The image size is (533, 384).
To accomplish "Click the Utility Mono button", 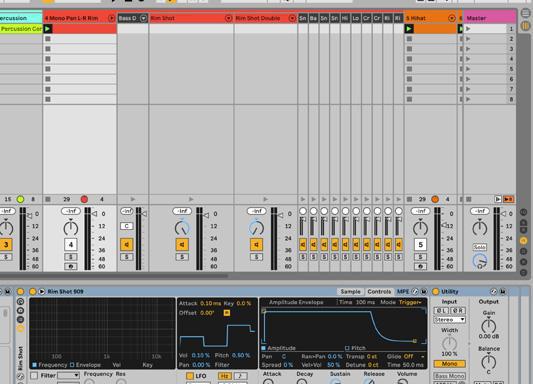I will point(449,364).
